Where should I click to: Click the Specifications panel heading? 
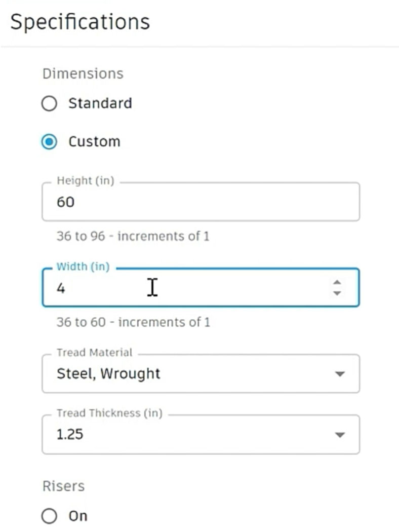(80, 22)
